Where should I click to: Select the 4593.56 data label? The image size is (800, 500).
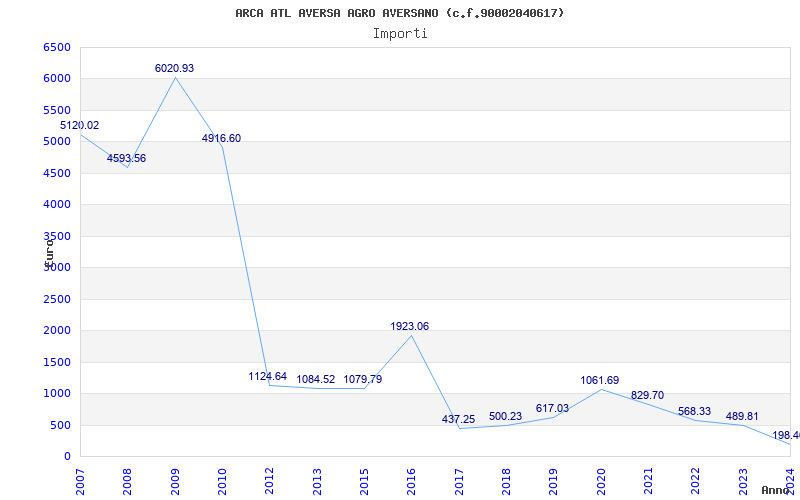tap(127, 158)
